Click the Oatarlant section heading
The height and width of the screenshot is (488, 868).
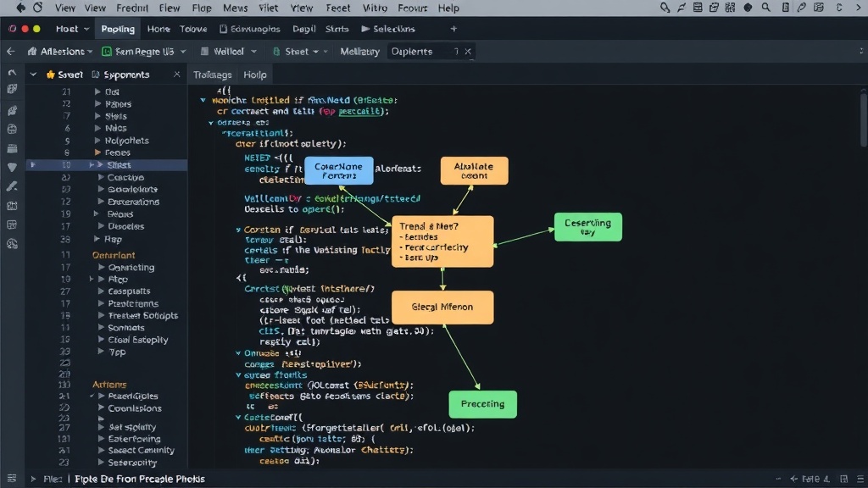114,255
